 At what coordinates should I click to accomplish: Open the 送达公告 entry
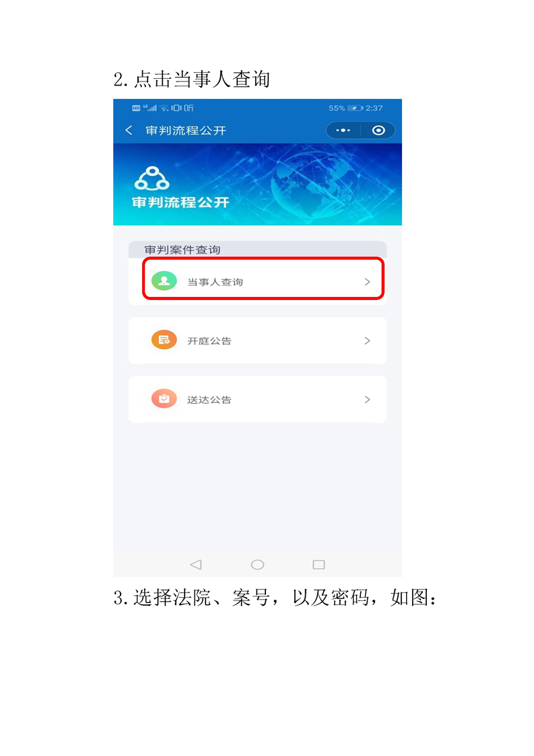(257, 399)
